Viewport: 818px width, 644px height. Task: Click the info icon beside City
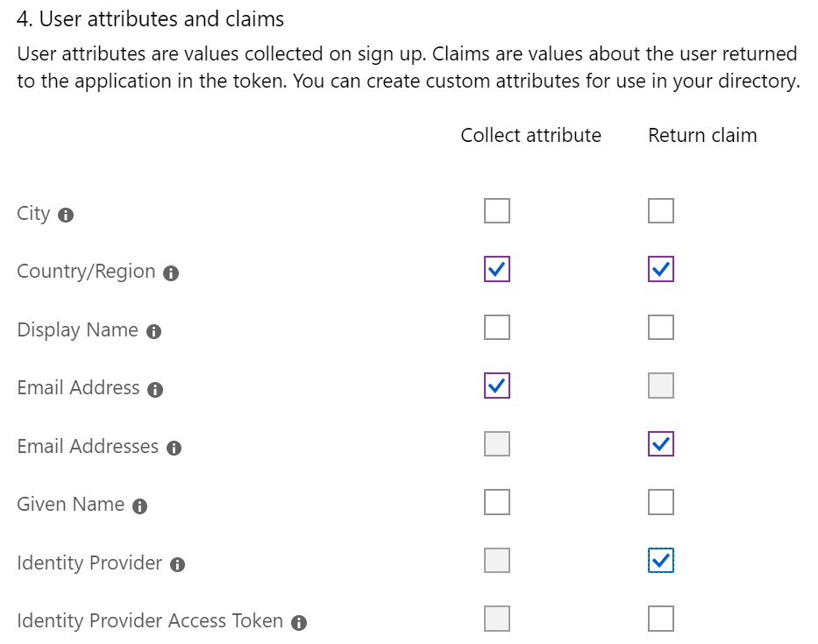[x=66, y=215]
